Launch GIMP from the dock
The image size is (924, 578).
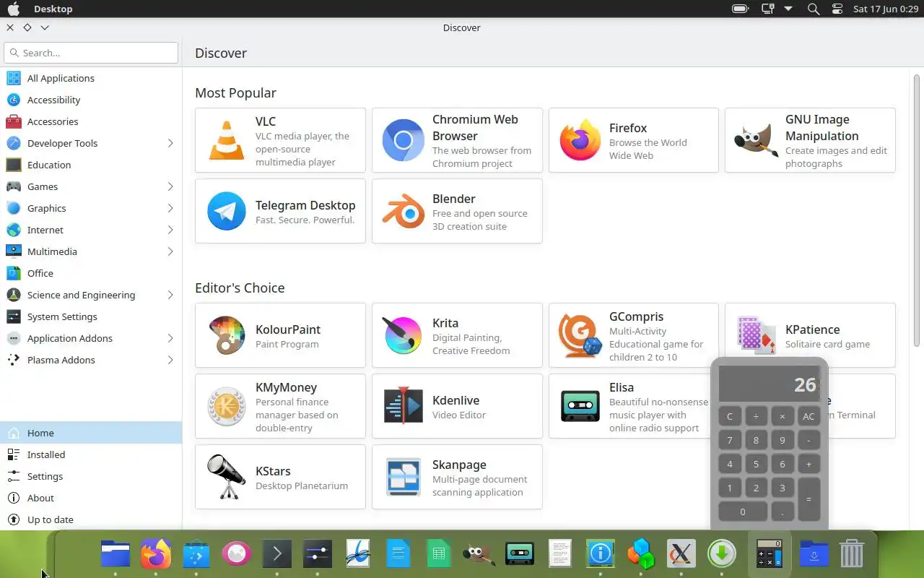tap(479, 554)
